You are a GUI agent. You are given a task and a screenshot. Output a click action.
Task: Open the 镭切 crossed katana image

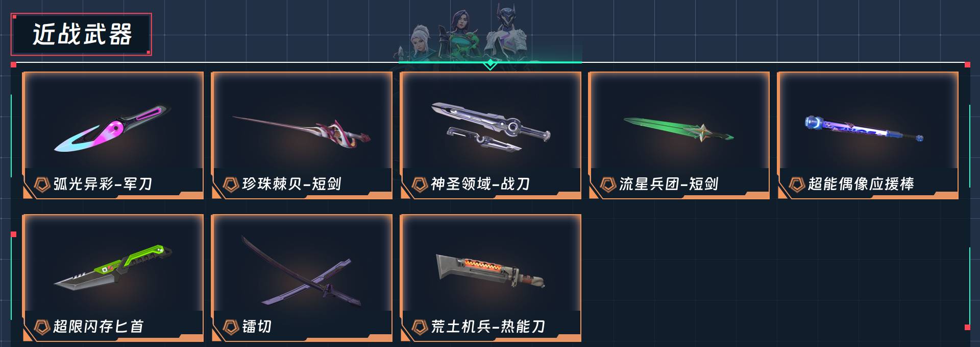(x=302, y=271)
